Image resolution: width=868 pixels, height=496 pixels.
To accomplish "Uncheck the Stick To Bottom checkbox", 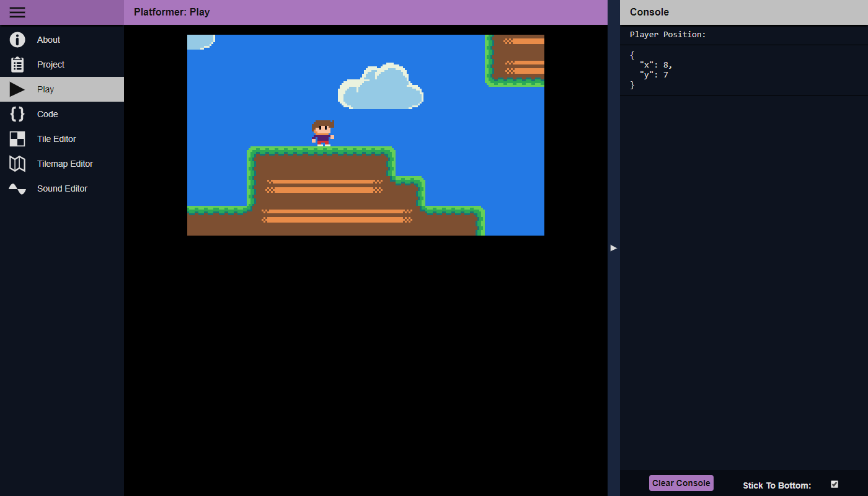I will point(835,484).
